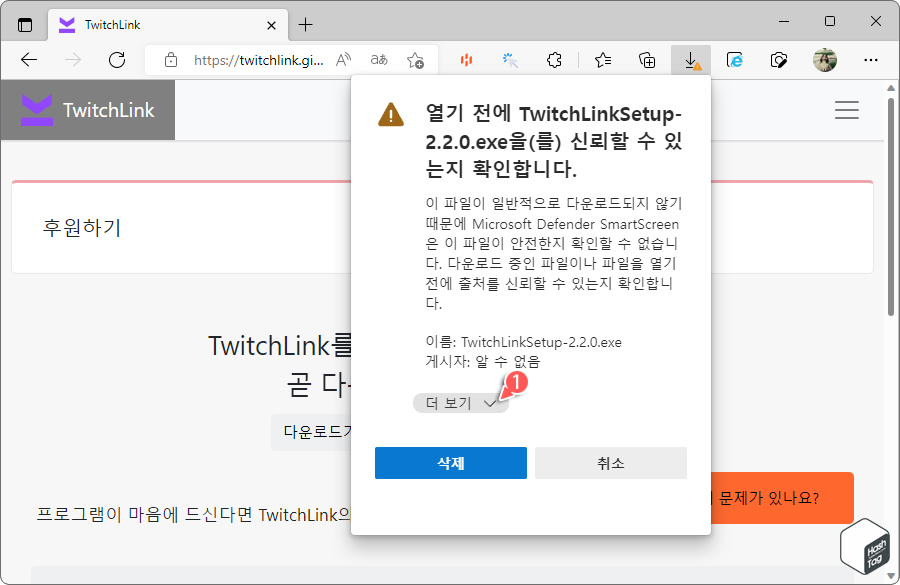This screenshot has width=900, height=585.
Task: Click the 삭제 delete button
Action: pos(450,463)
